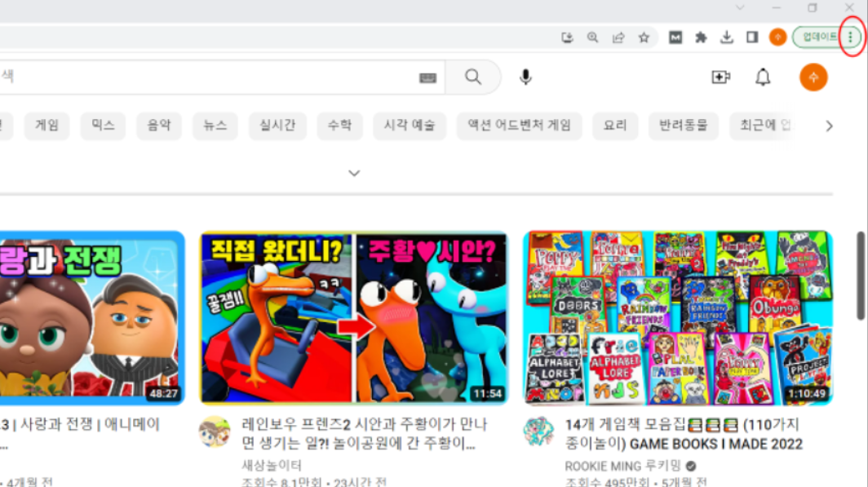868x487 pixels.
Task: Open the 주황♥시안 video thumbnail
Action: coord(354,318)
